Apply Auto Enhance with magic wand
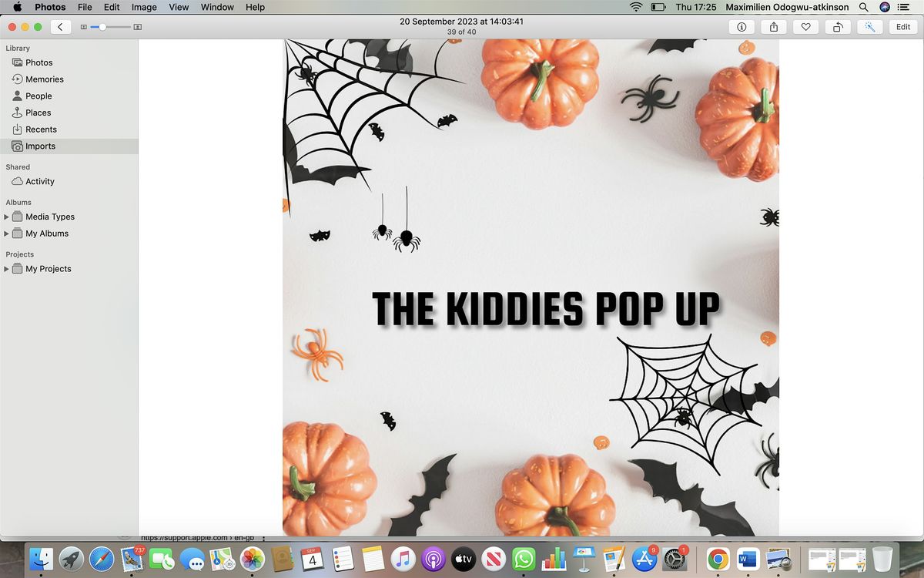This screenshot has width=924, height=578. (869, 27)
